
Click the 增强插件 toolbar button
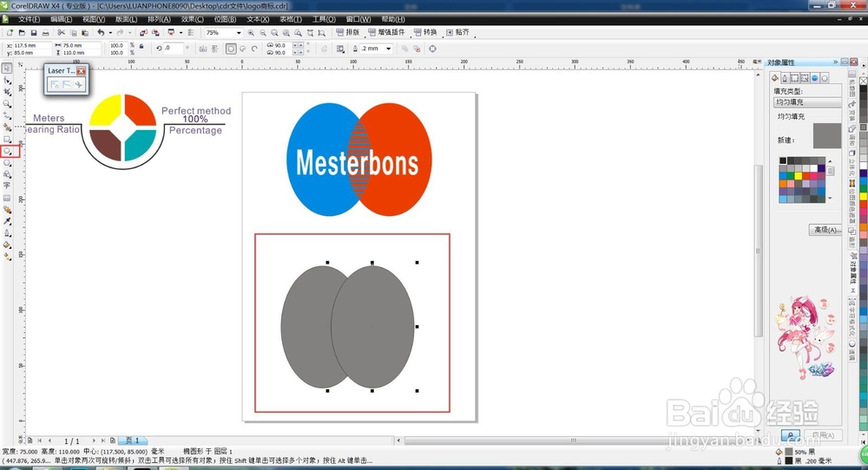coord(386,33)
